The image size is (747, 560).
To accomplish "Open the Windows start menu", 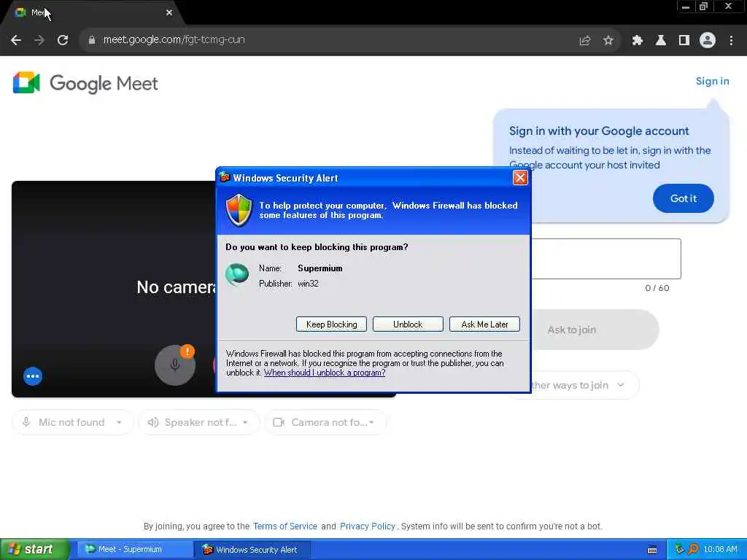I will click(34, 550).
